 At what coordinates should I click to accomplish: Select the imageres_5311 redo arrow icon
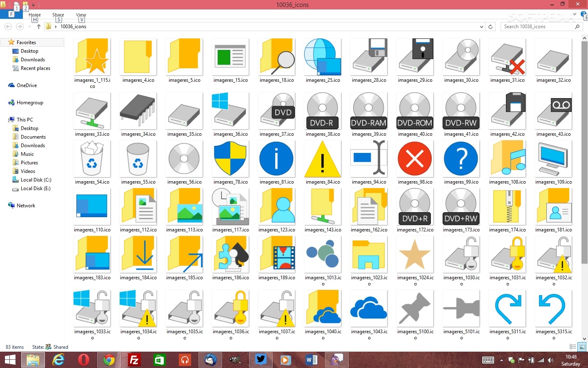pyautogui.click(x=507, y=308)
